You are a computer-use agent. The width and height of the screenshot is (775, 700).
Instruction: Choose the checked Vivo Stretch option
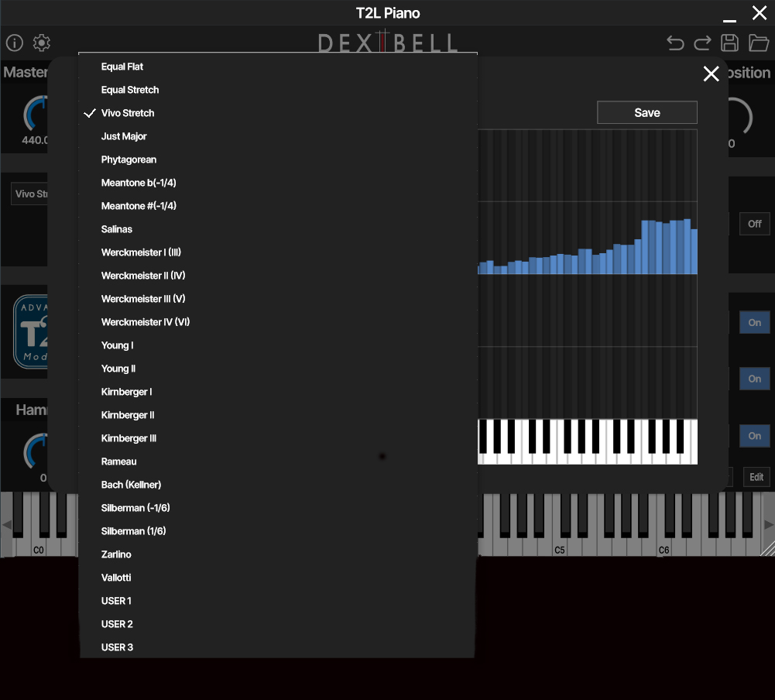[277, 113]
